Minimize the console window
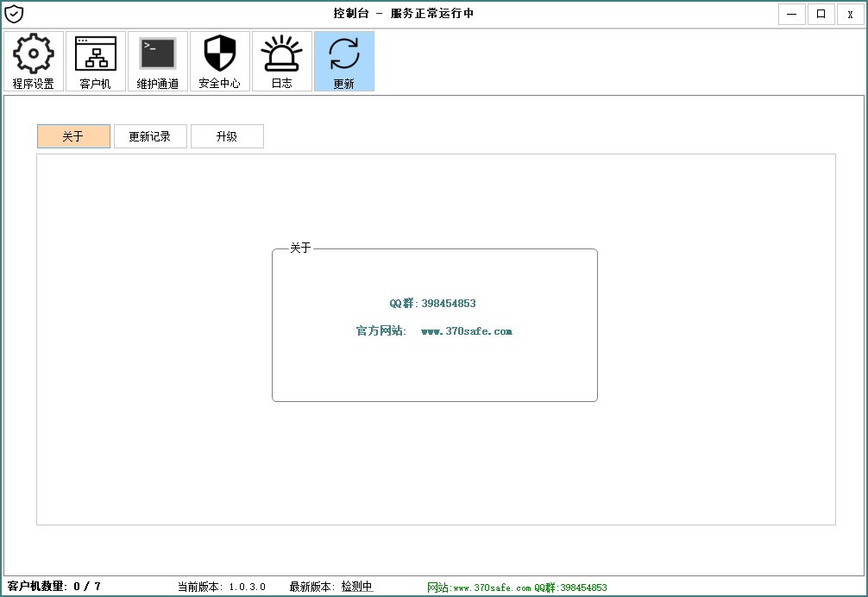Screen dimensions: 868x597 791,15
